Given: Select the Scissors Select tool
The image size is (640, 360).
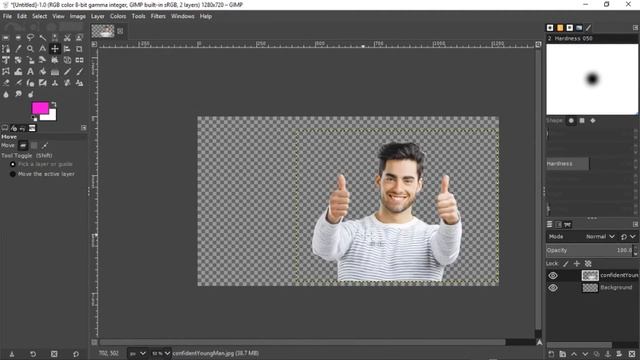Looking at the screenshot, I should pyautogui.click(x=67, y=38).
